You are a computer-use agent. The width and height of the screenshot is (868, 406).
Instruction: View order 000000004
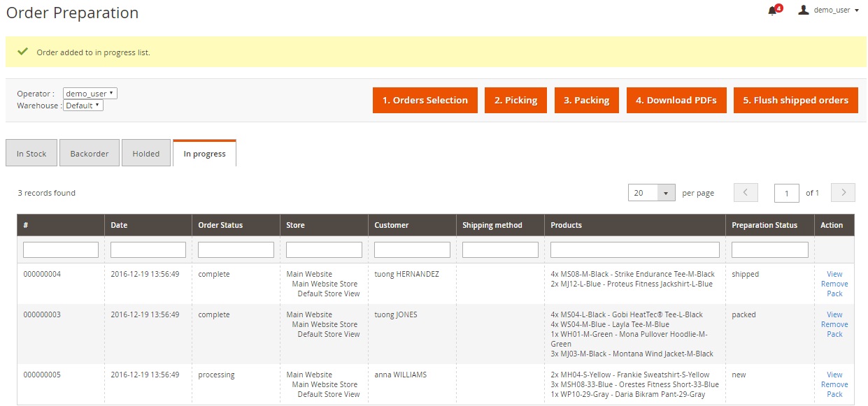[x=834, y=274]
